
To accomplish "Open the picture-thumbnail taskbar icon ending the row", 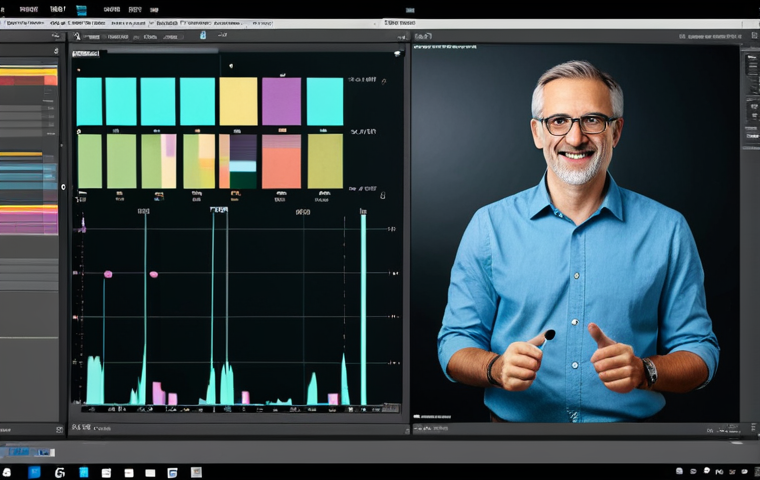I will (196, 472).
